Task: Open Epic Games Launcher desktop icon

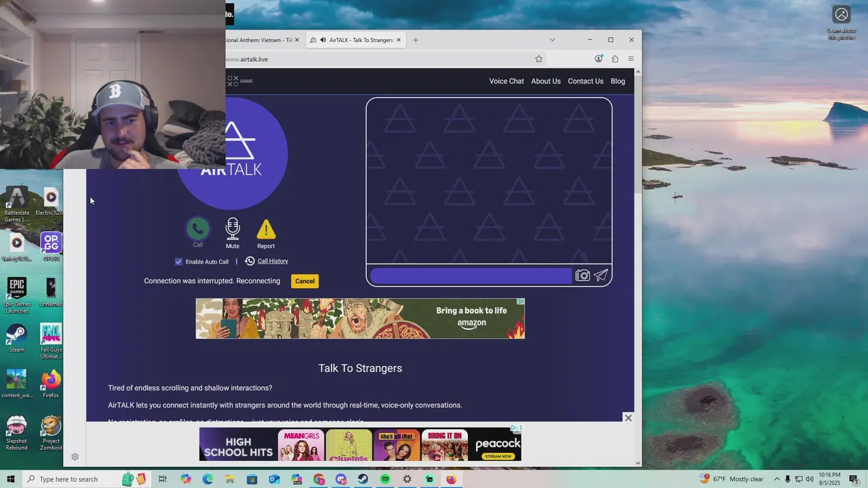Action: [17, 295]
